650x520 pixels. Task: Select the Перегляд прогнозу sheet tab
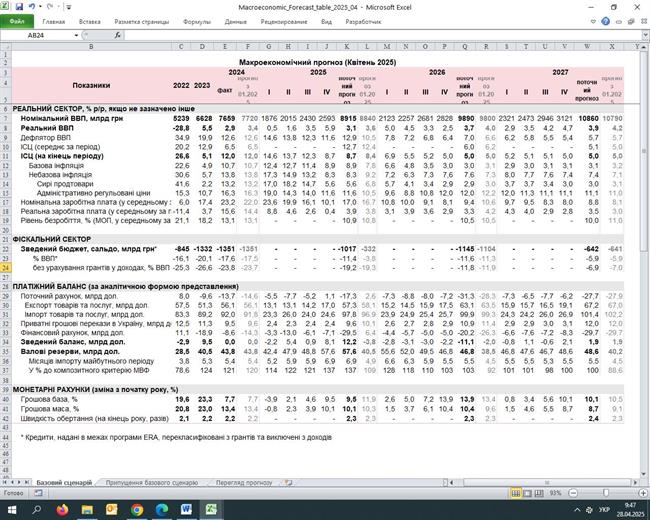(244, 483)
